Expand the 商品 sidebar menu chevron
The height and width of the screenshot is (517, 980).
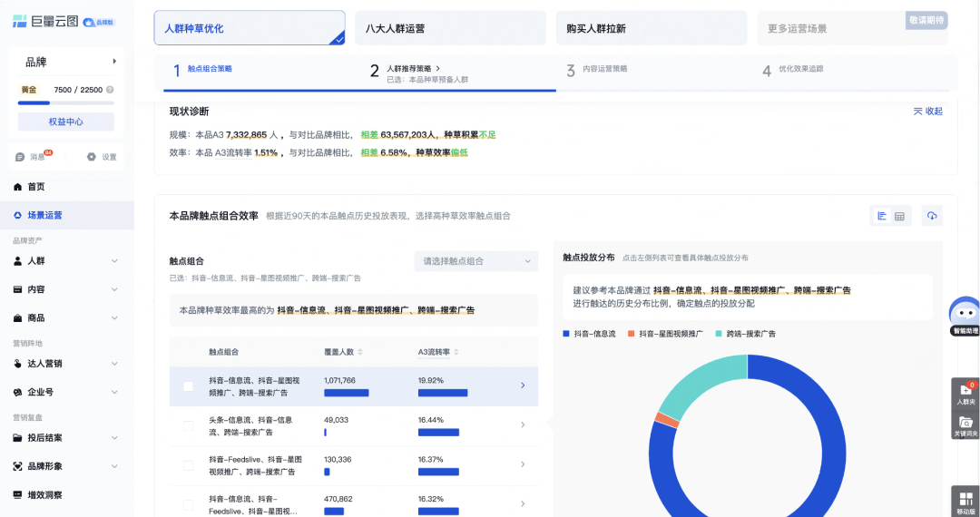coord(114,317)
